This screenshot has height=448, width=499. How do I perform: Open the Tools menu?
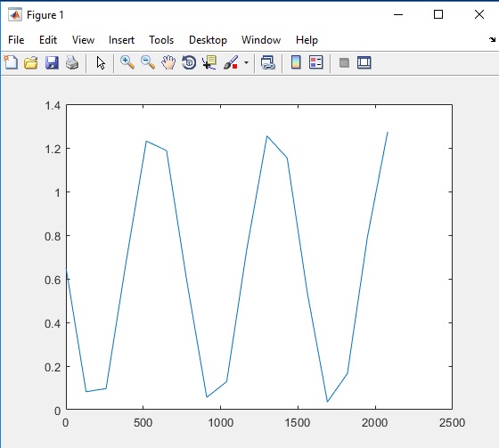coord(161,40)
